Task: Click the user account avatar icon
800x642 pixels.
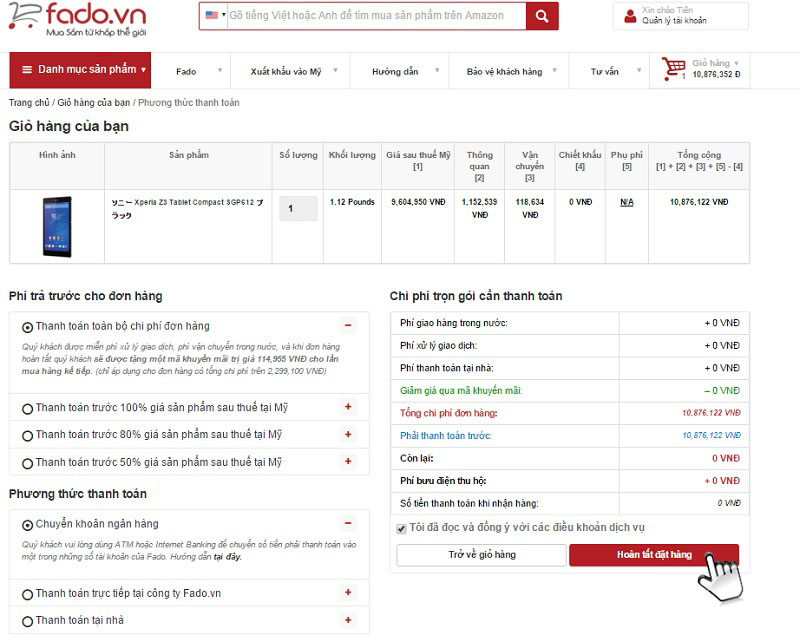Action: coord(630,16)
